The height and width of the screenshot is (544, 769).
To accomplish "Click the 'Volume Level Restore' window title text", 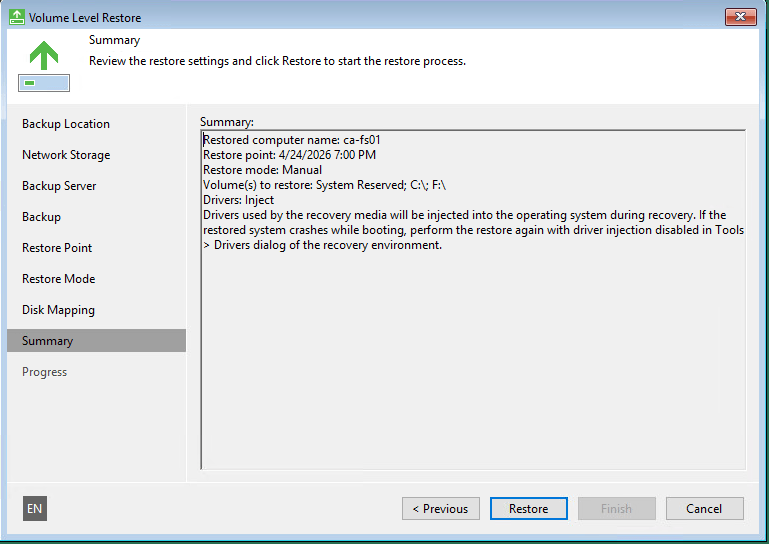I will click(85, 18).
